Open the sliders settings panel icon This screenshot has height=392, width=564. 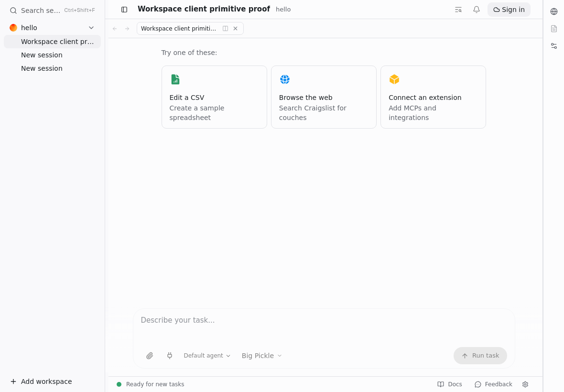pos(554,46)
